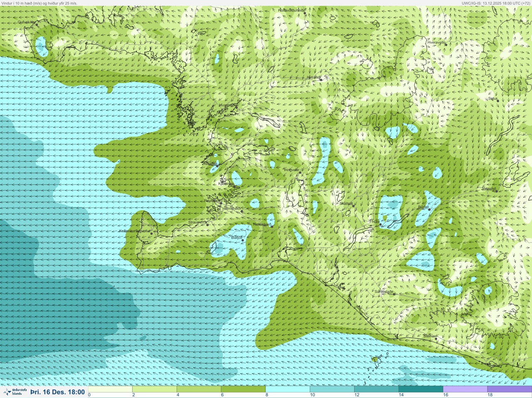Click the 12–14 m/s teal legend swatch
The width and height of the screenshot is (532, 398).
376,389
